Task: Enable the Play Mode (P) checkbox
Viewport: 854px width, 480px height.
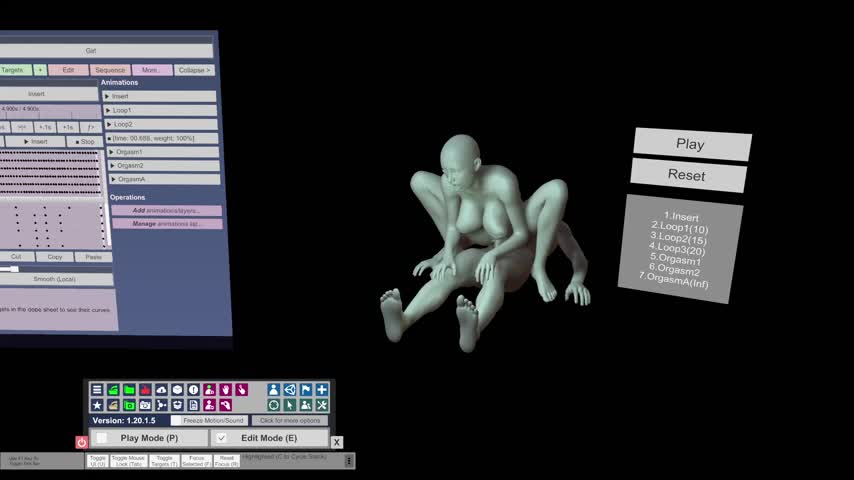Action: click(102, 438)
